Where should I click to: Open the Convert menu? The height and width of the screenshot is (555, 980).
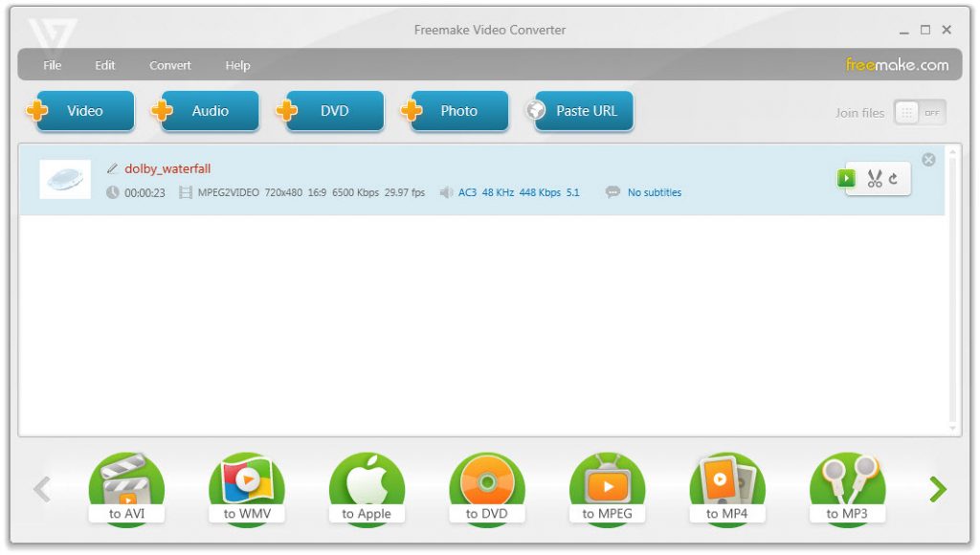pyautogui.click(x=170, y=65)
